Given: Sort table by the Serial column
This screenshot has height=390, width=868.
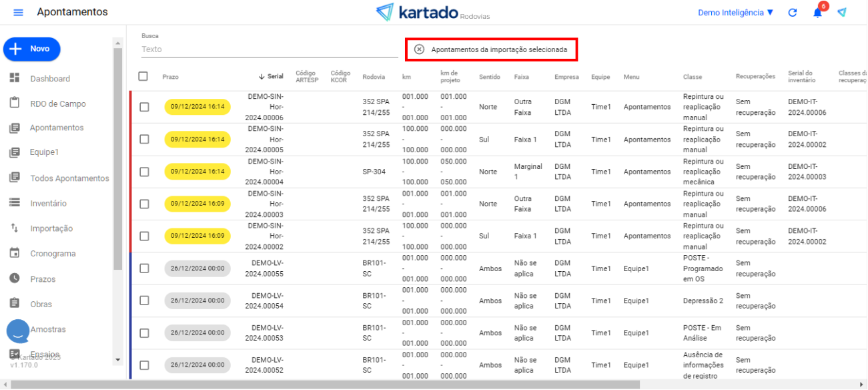Looking at the screenshot, I should [271, 77].
